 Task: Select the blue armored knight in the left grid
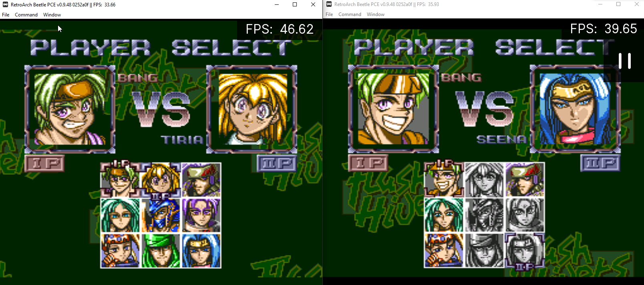[x=161, y=215]
